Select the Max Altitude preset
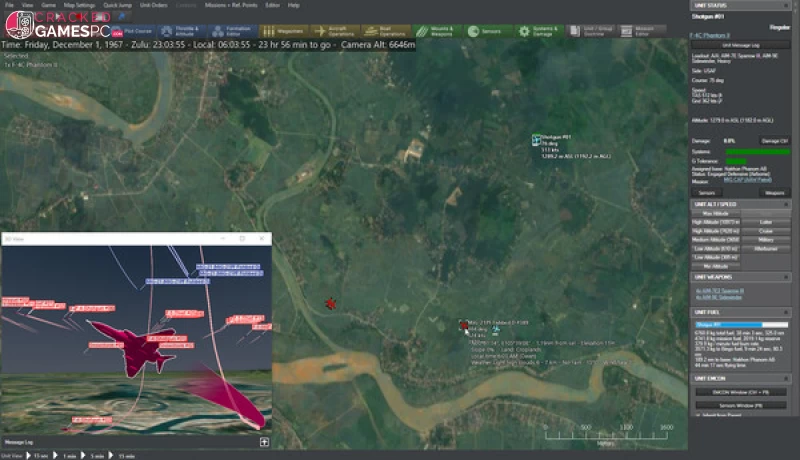The image size is (800, 460). click(716, 213)
